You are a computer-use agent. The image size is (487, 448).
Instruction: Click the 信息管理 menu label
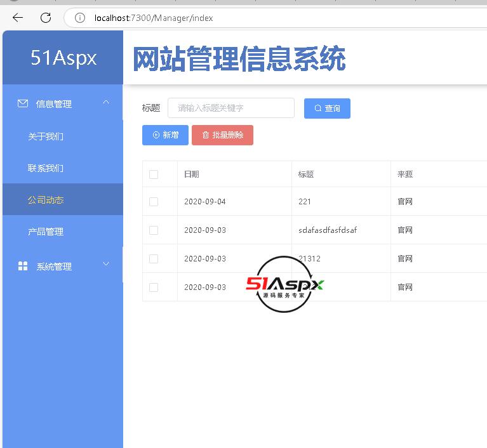pos(54,104)
